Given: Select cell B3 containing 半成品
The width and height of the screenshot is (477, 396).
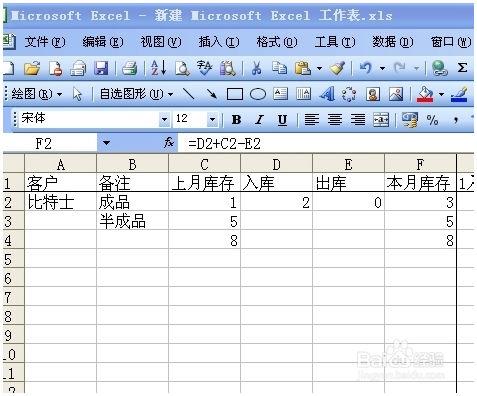Looking at the screenshot, I should tap(132, 221).
